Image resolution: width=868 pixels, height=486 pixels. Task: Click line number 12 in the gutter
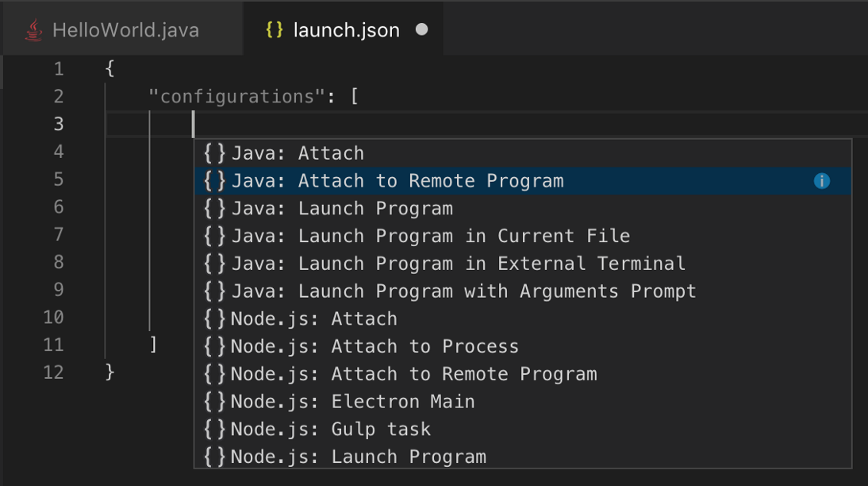click(x=53, y=372)
